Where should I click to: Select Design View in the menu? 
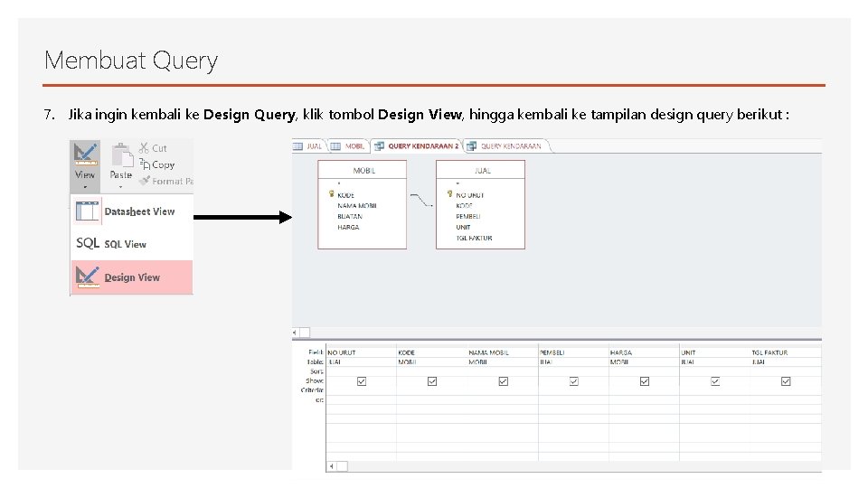coord(132,277)
